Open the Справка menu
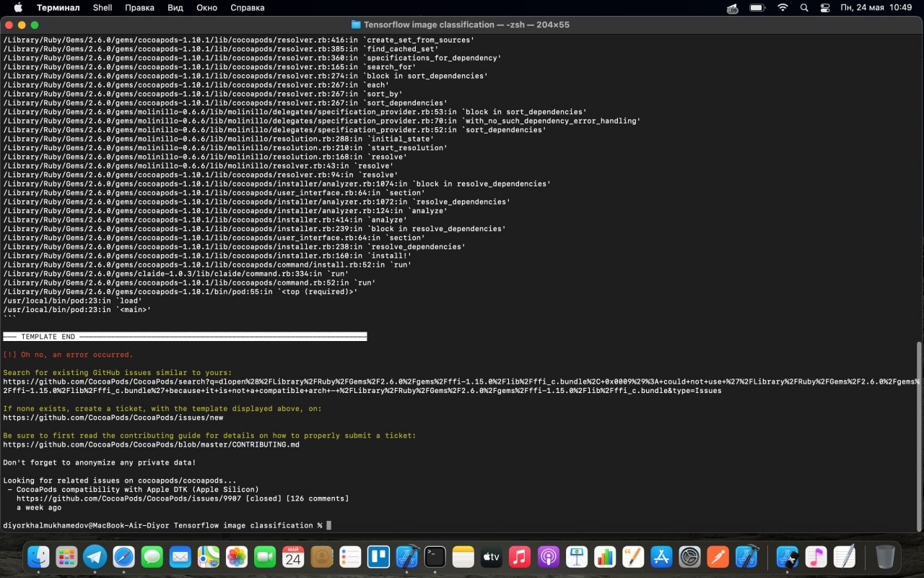Screen dimensions: 924x578 [247, 7]
